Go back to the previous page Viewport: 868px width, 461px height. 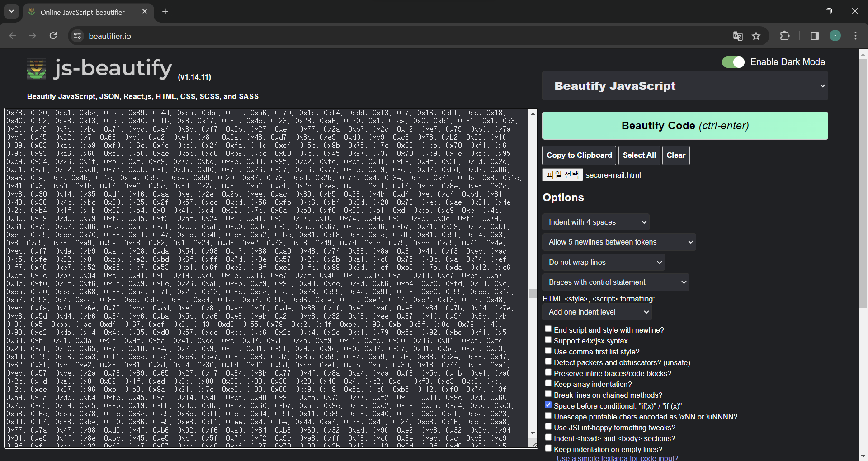point(13,36)
